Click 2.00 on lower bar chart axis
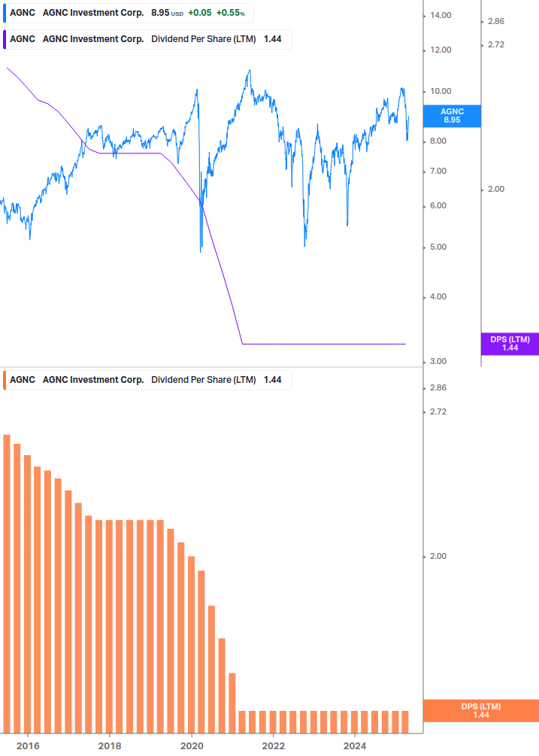This screenshot has width=539, height=756. [438, 556]
